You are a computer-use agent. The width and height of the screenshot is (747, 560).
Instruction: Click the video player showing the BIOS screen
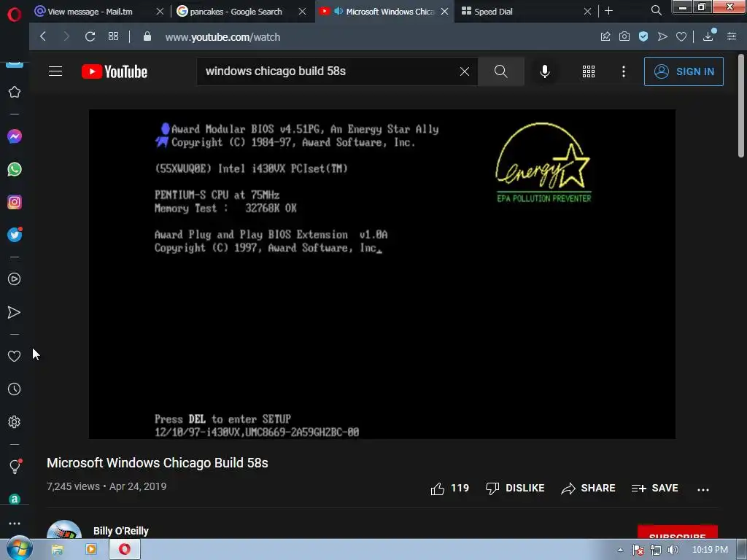[x=382, y=274]
